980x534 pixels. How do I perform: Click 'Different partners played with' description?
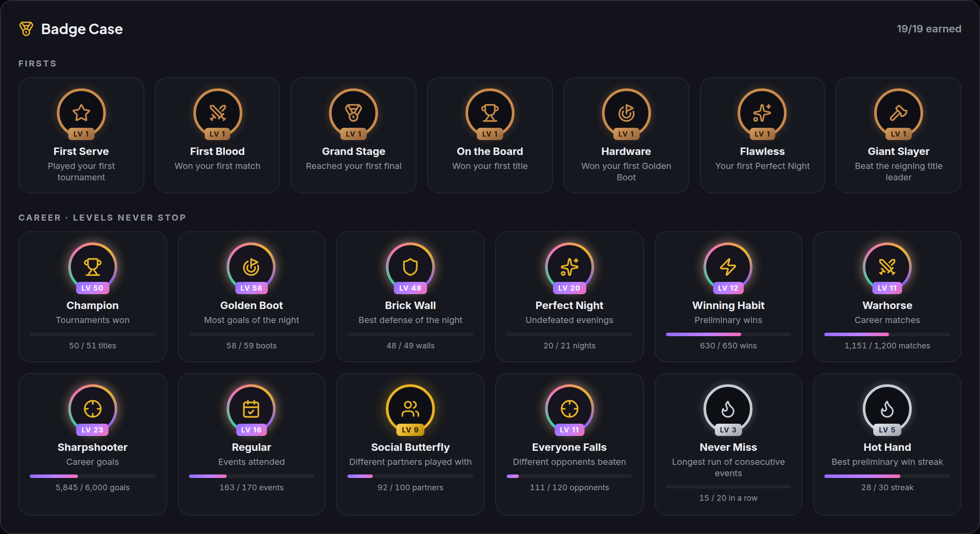(x=410, y=462)
